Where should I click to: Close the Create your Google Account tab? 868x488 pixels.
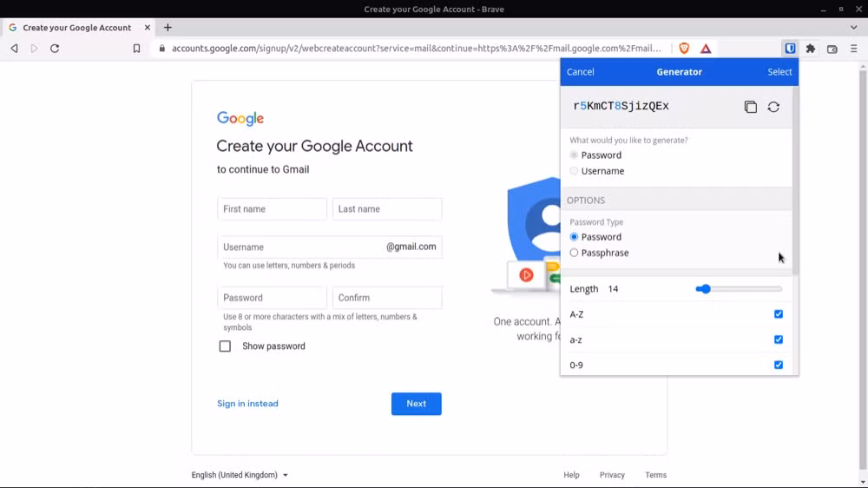tap(148, 28)
